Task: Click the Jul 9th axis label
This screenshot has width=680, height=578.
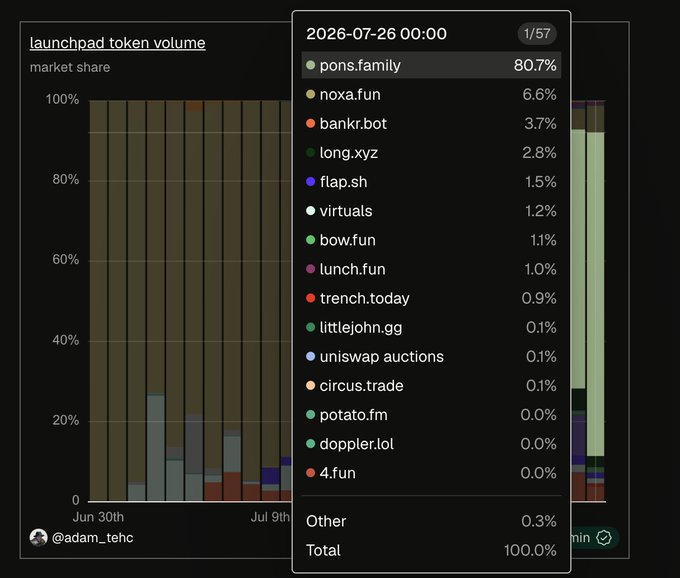Action: point(270,517)
